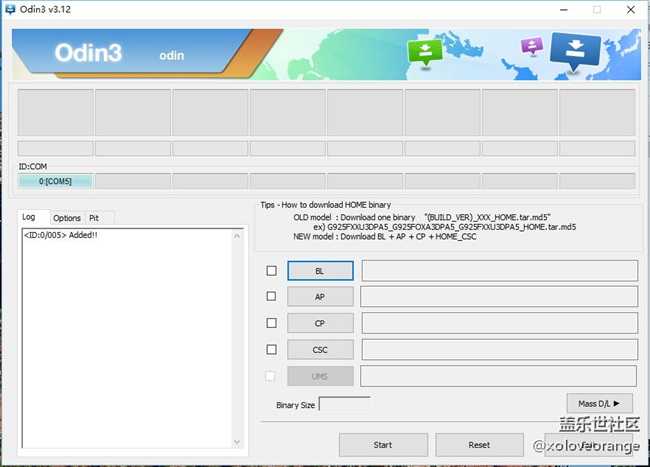Select the 0:[COM5] port slot

pyautogui.click(x=55, y=181)
